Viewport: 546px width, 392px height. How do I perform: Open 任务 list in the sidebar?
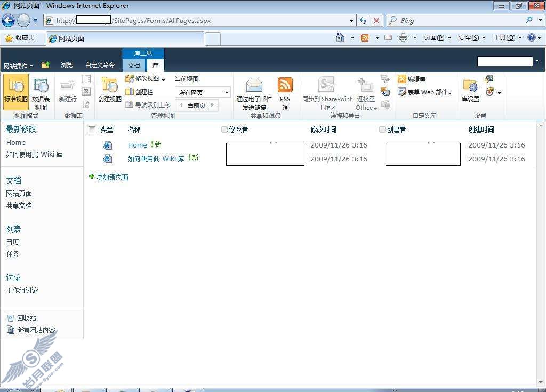click(13, 254)
